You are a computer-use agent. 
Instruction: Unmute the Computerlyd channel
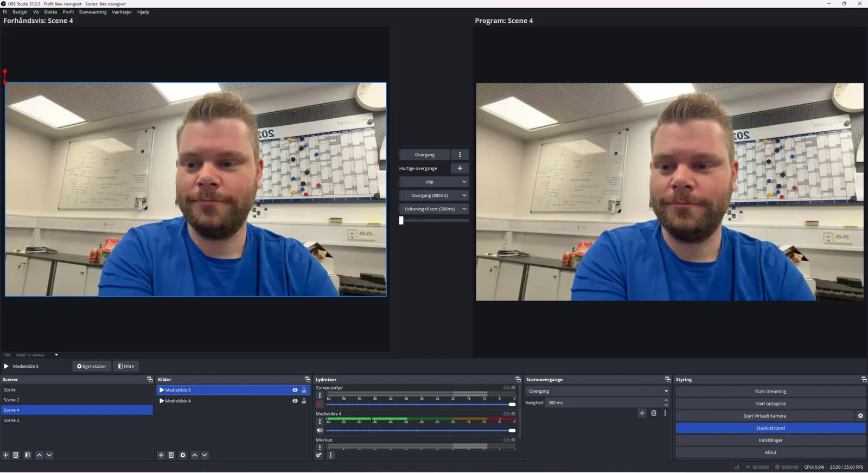(320, 404)
